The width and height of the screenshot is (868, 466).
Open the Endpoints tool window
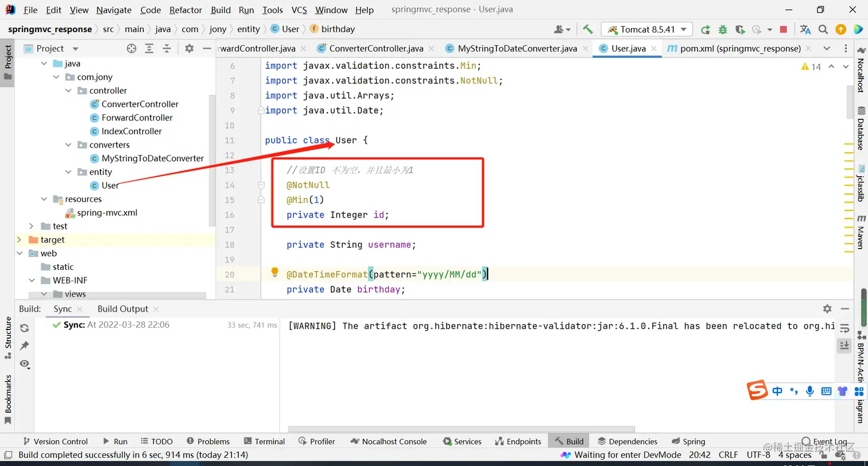[x=518, y=441]
